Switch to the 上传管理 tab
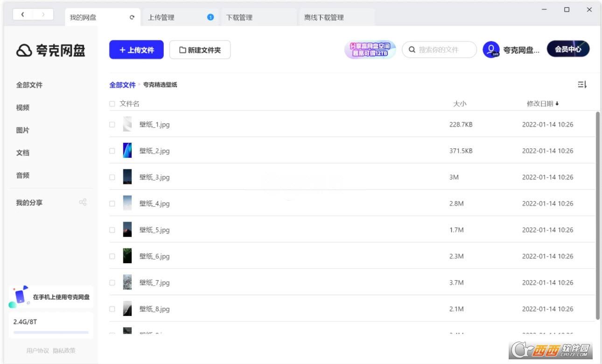The image size is (602, 364). 180,17
